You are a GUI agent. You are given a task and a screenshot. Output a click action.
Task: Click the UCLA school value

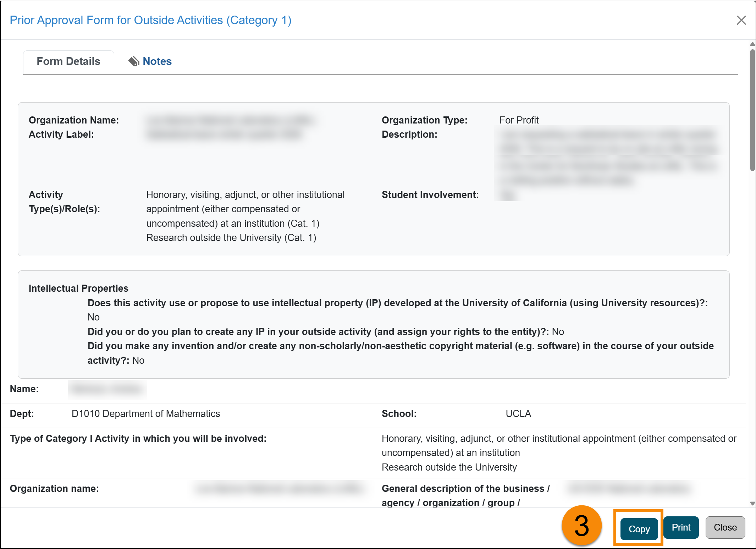pos(518,414)
